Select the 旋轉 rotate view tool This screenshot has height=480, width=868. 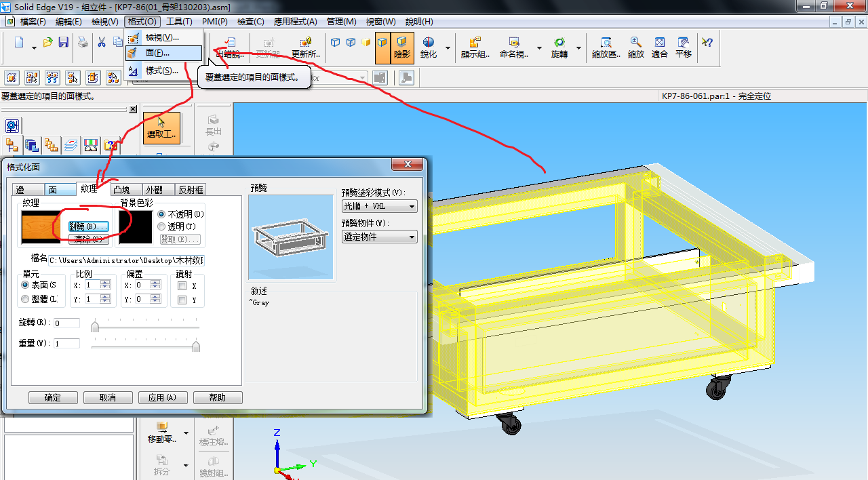(x=559, y=47)
